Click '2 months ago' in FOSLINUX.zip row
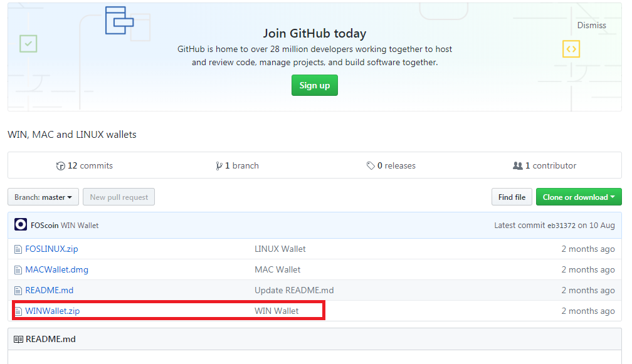This screenshot has height=364, width=632. pyautogui.click(x=588, y=249)
